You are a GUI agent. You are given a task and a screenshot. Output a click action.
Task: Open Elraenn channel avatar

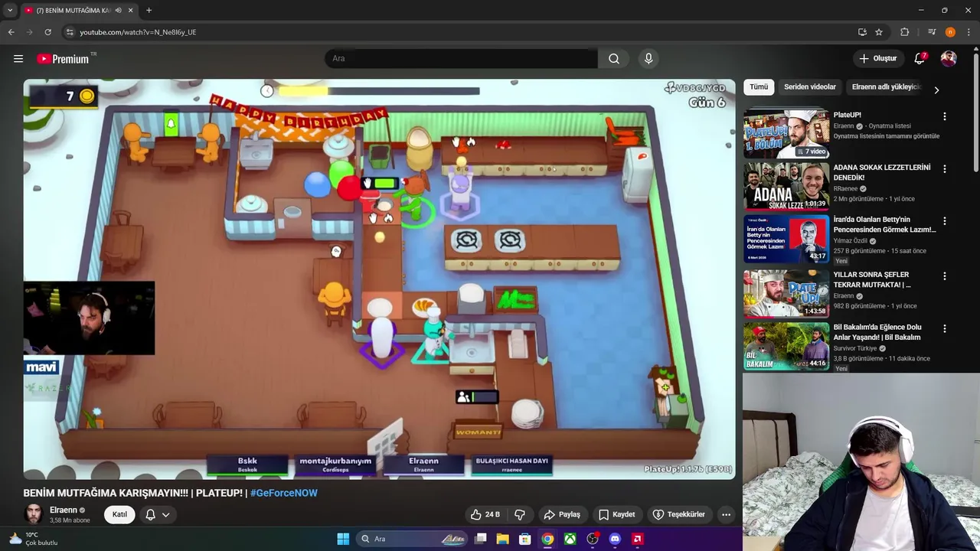[34, 514]
